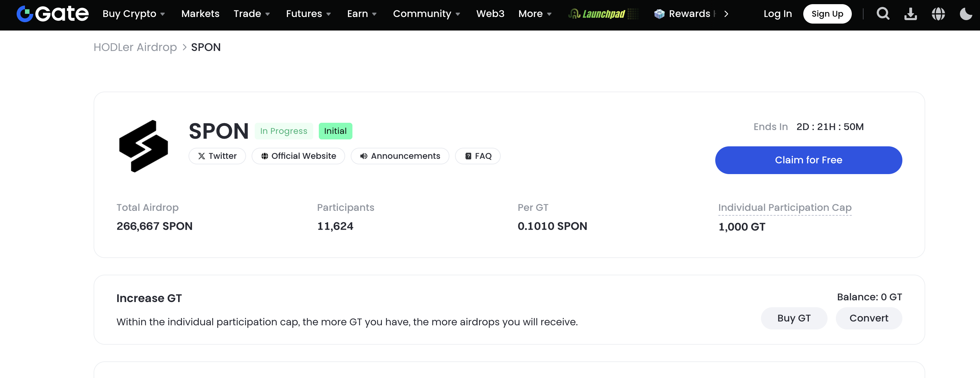The image size is (980, 378).
Task: Click the In Progress status tag
Action: pyautogui.click(x=284, y=131)
